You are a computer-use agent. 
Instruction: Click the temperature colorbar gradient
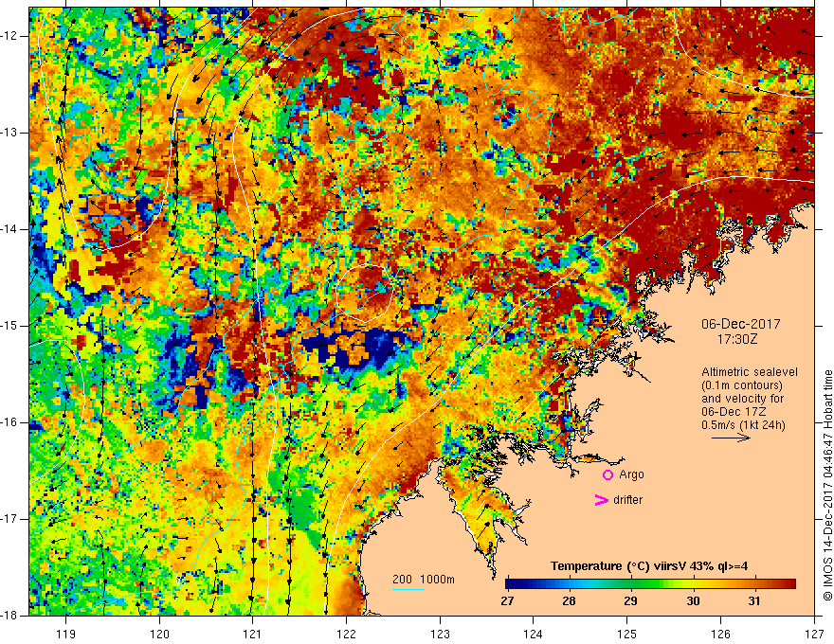(x=651, y=584)
